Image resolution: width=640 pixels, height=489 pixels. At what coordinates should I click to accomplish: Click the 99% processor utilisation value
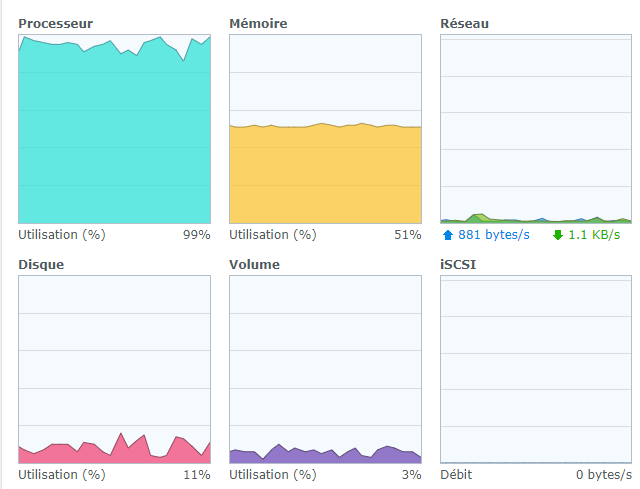click(196, 235)
